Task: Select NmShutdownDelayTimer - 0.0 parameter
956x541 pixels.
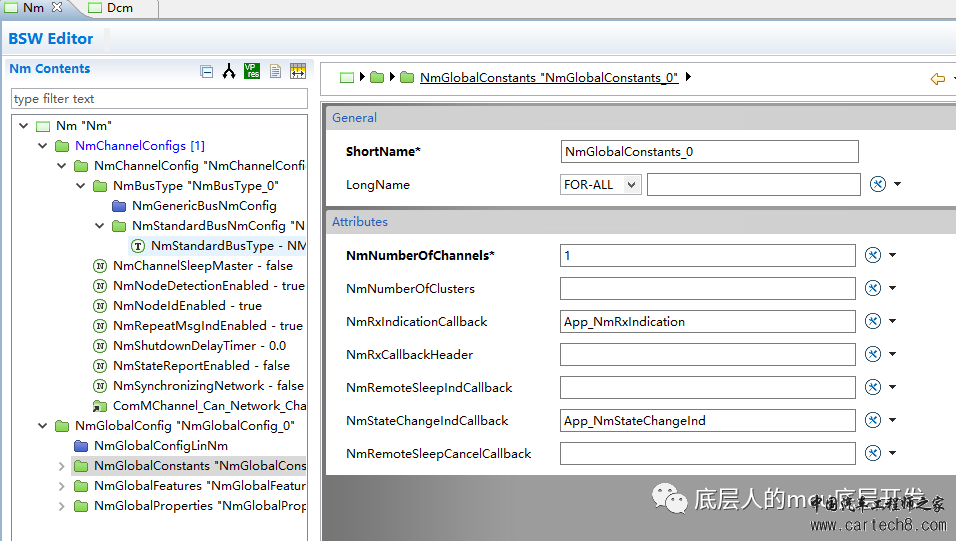Action: pyautogui.click(x=199, y=346)
